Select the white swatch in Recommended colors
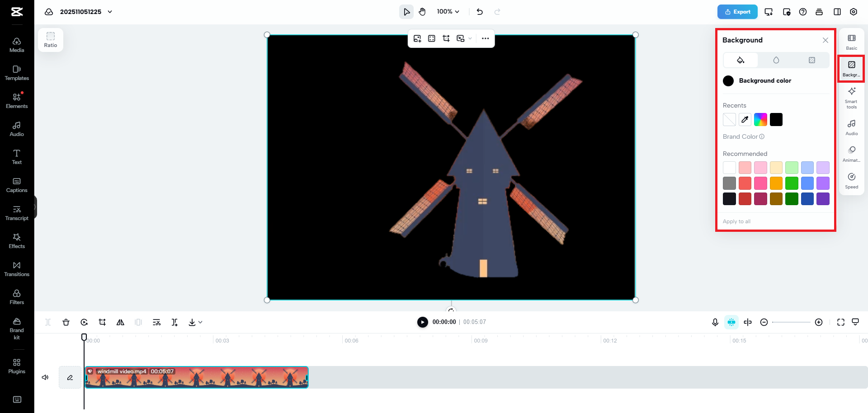This screenshot has height=413, width=868. coord(729,168)
